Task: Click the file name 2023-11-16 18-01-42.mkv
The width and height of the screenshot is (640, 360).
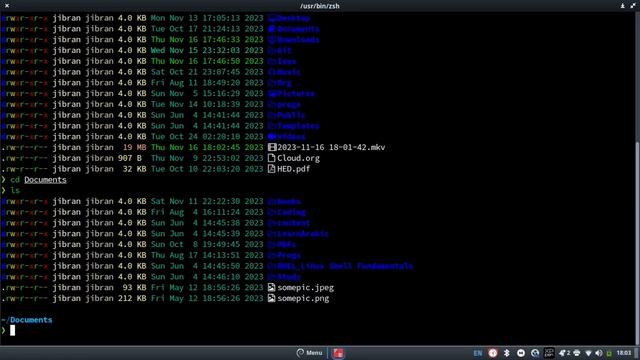Action: [x=331, y=147]
